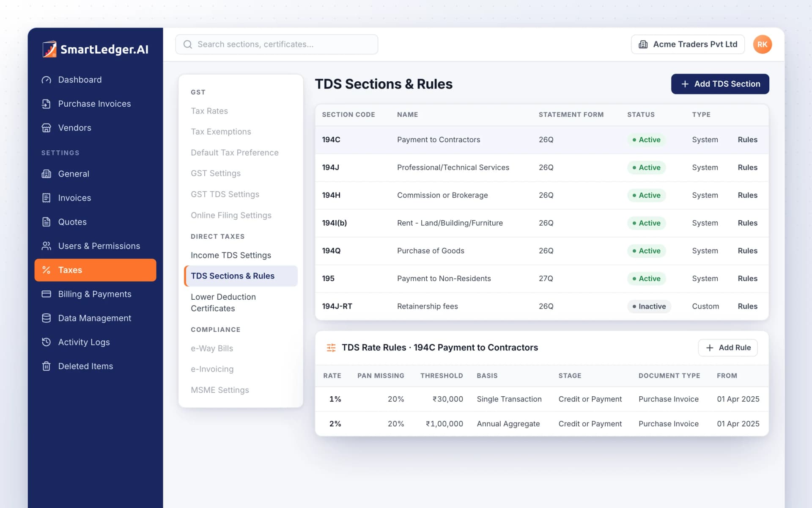Click the Quotes file icon
Viewport: 812px width, 508px height.
[x=47, y=222]
